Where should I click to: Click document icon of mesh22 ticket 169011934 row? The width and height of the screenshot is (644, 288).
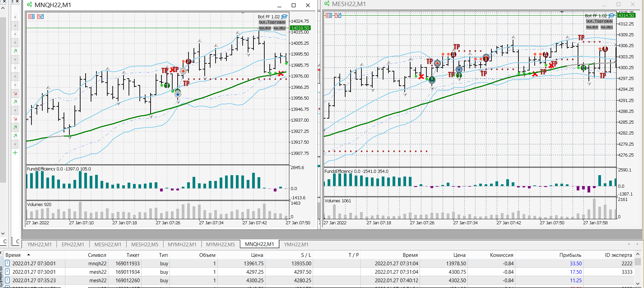point(7,272)
